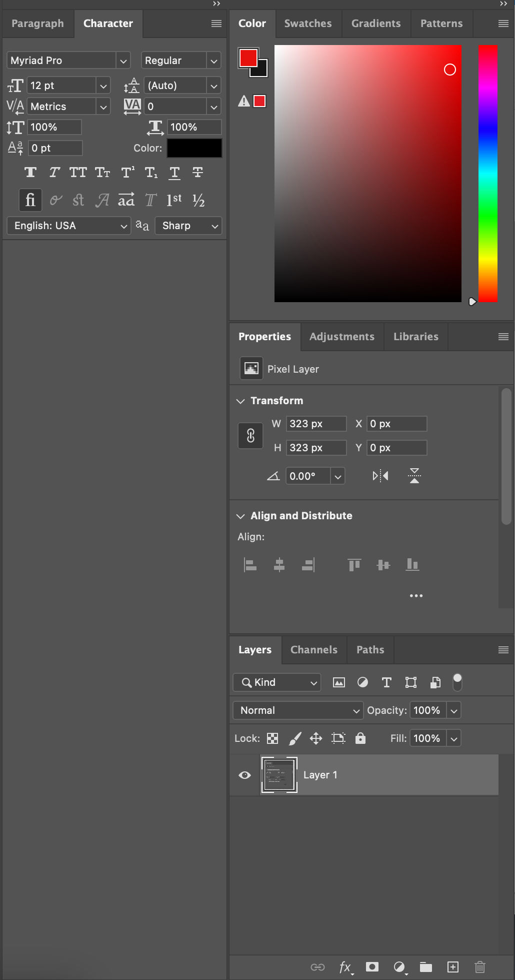Click the Align Bottom Edges icon
The image size is (515, 980).
(412, 565)
